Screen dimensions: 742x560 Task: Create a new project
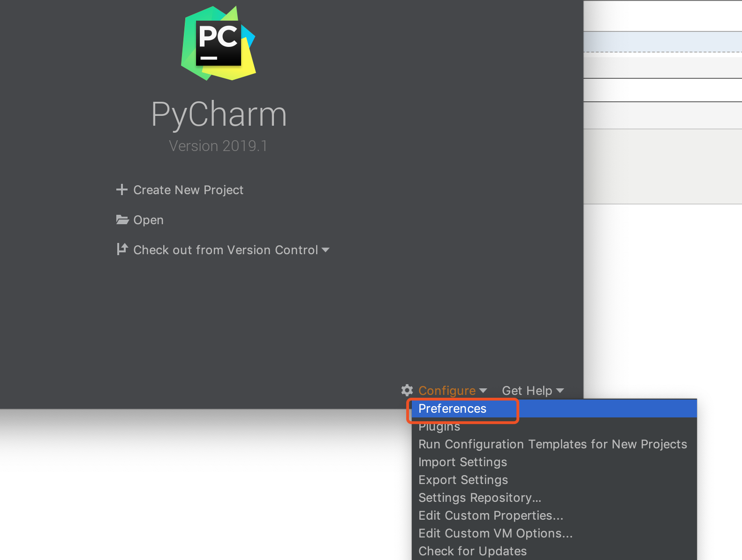[x=188, y=190]
